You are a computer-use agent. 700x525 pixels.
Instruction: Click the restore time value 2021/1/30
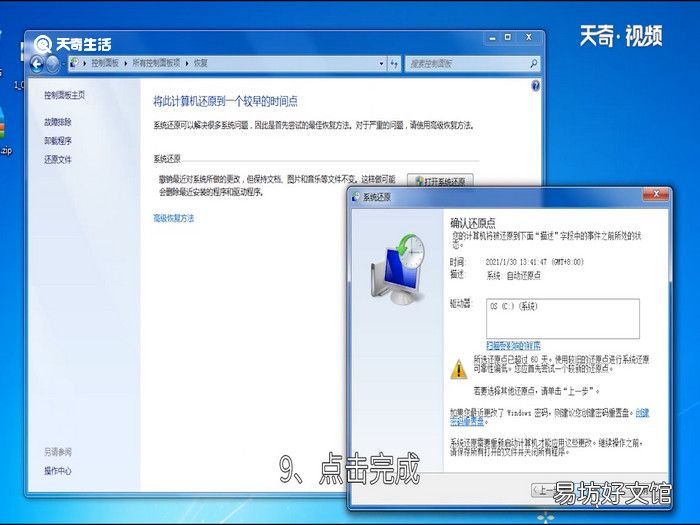pyautogui.click(x=535, y=262)
